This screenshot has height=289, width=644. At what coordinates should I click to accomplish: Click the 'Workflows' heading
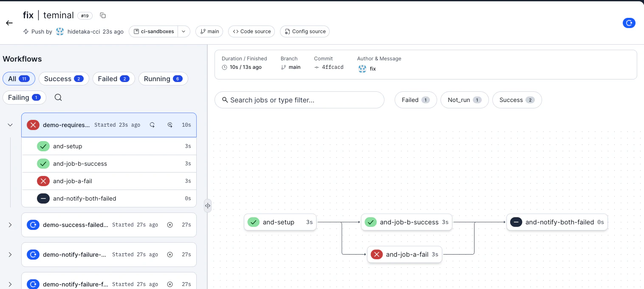tap(22, 59)
